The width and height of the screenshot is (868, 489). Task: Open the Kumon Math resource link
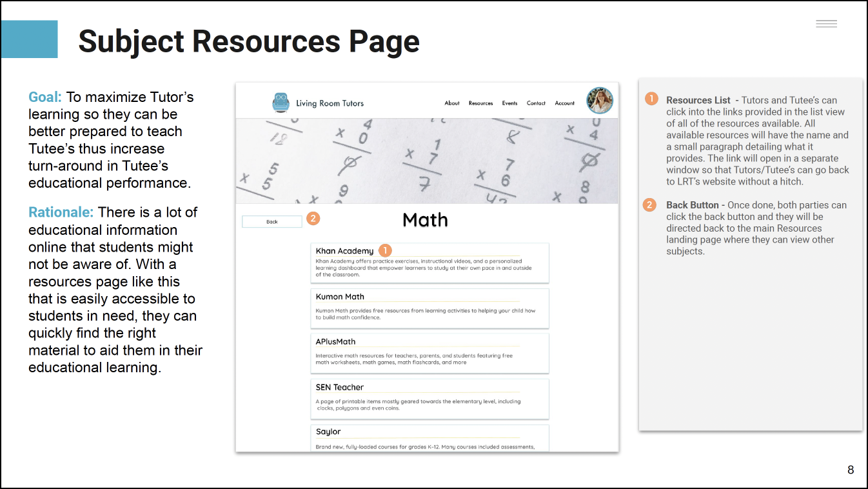340,297
